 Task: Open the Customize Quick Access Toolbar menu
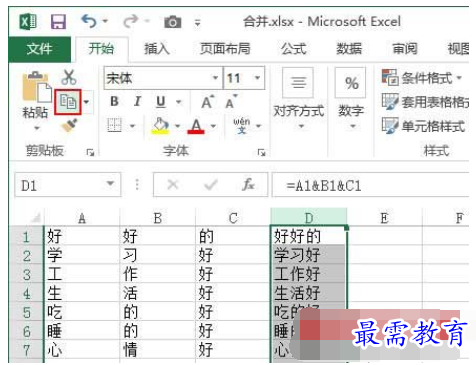(198, 23)
